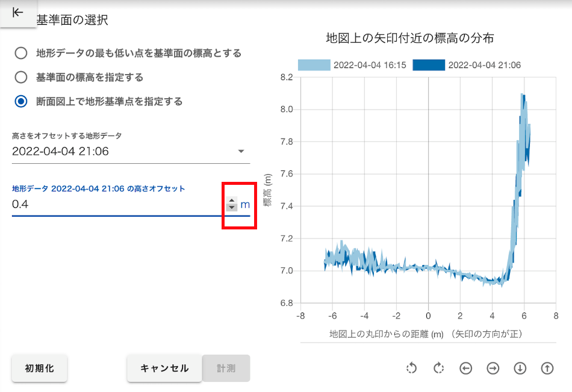
Task: Click the collapse panel arrow icon
Action: coord(17,13)
